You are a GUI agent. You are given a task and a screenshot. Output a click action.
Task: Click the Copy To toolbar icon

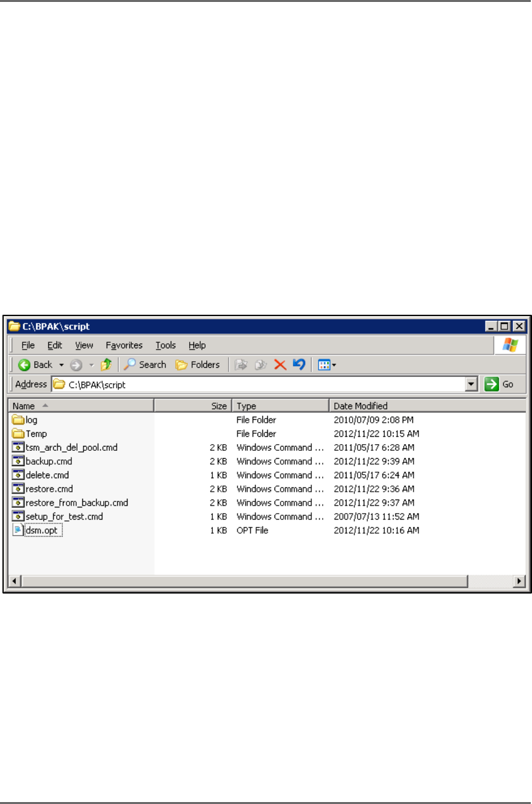pos(260,365)
